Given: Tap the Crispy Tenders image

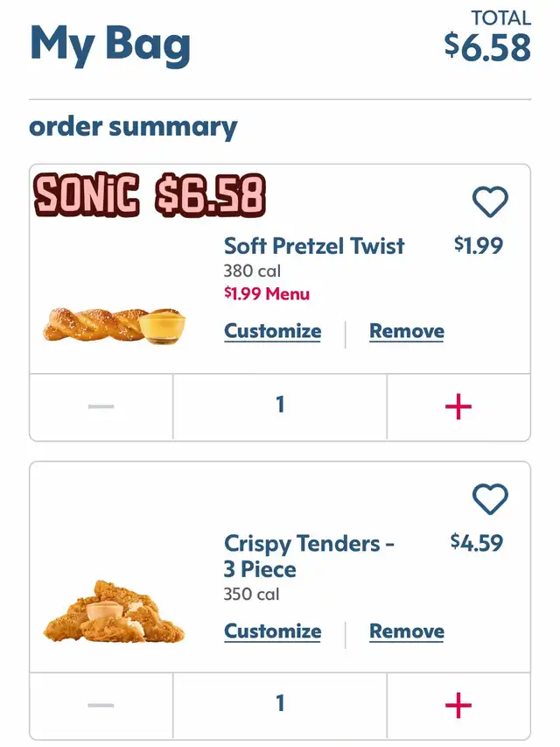Looking at the screenshot, I should point(114,611).
